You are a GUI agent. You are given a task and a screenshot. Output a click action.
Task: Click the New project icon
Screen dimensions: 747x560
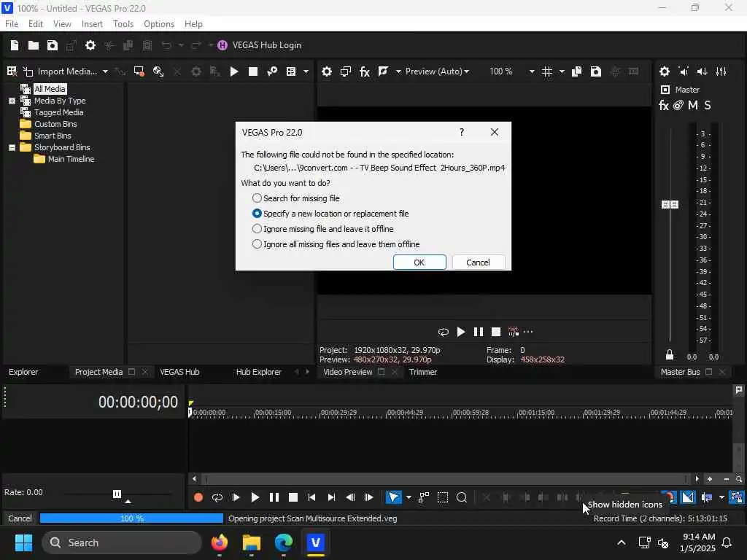click(15, 45)
